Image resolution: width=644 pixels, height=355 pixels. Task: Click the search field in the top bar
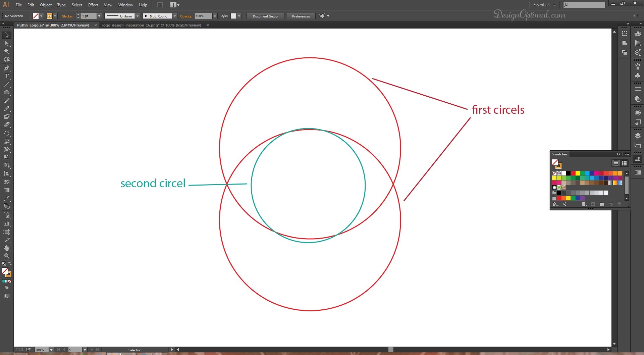[584, 5]
